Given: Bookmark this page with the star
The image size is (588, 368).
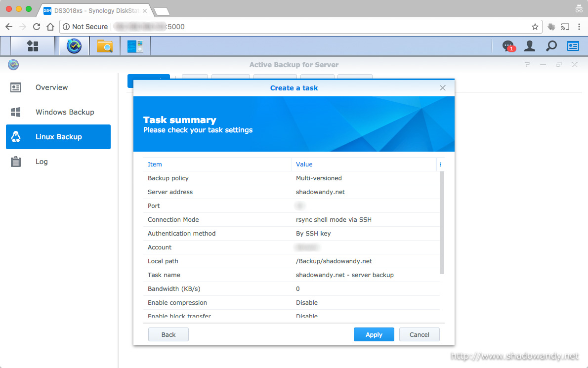Looking at the screenshot, I should (x=535, y=27).
